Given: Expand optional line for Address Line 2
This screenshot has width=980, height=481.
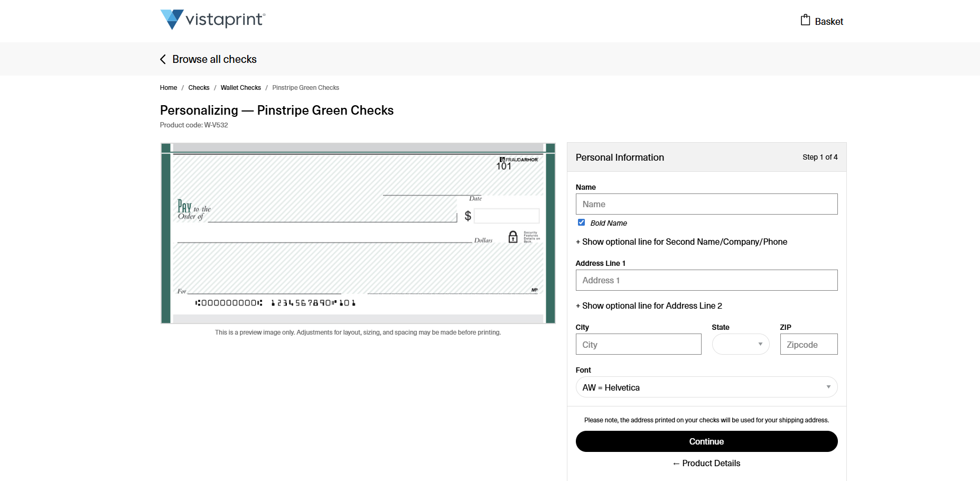Looking at the screenshot, I should coord(649,306).
